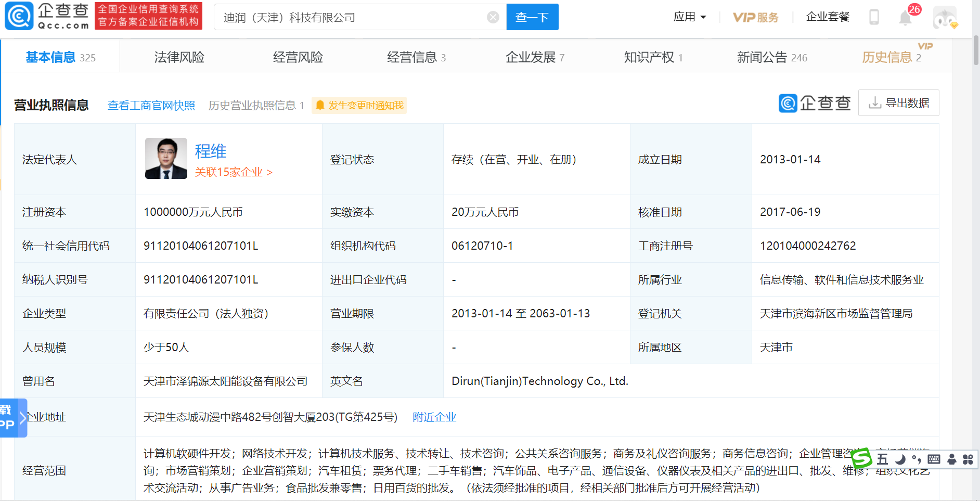Switch to the 经营风险 tab

[298, 57]
